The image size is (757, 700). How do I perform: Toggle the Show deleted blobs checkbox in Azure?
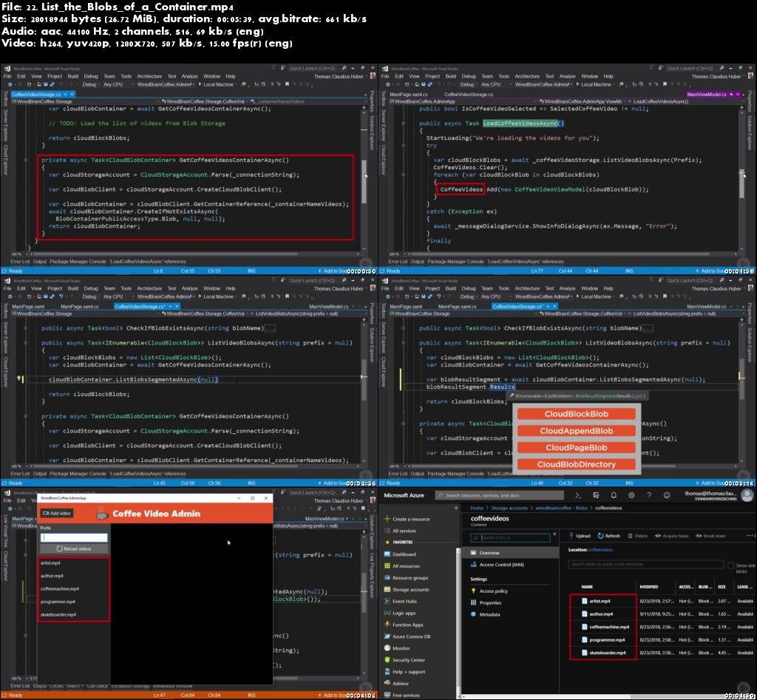click(730, 565)
